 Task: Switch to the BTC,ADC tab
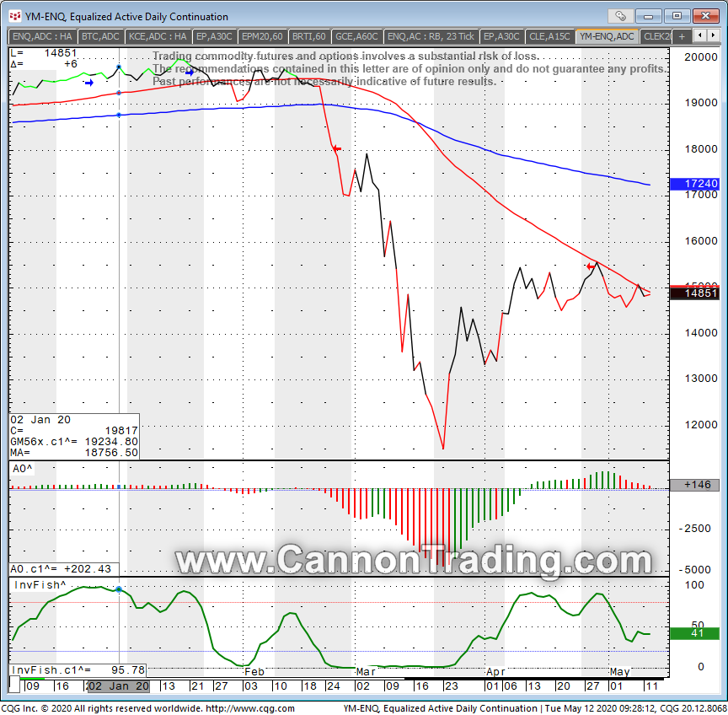pyautogui.click(x=100, y=36)
